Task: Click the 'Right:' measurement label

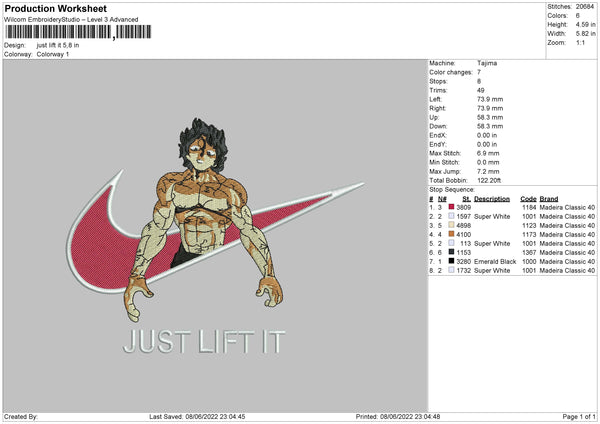Action: point(437,108)
